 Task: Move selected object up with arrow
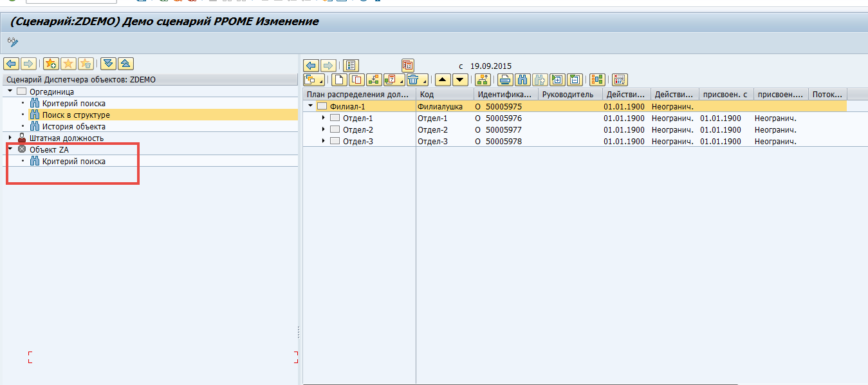[443, 80]
